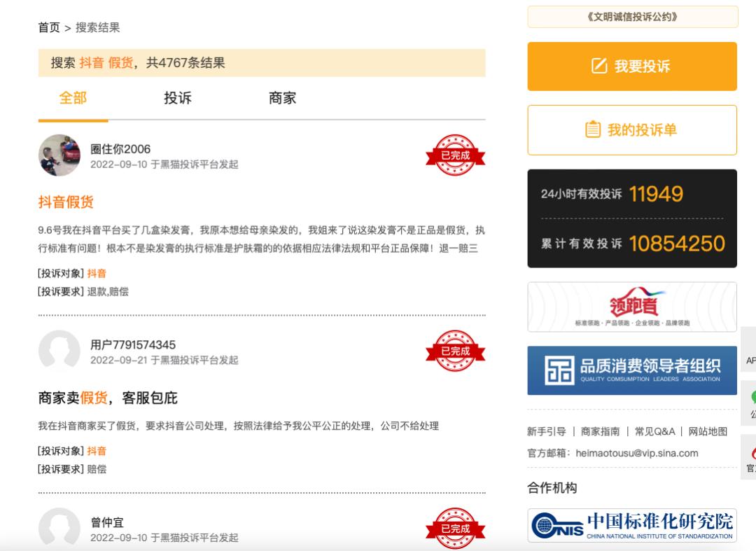
Task: Click the clipboard icon on 我的投诉单 button
Action: [591, 130]
